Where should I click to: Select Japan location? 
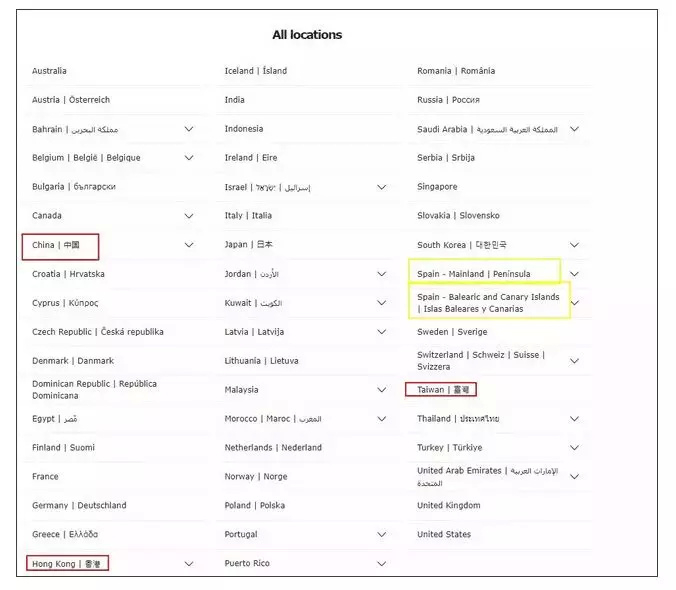pos(248,244)
